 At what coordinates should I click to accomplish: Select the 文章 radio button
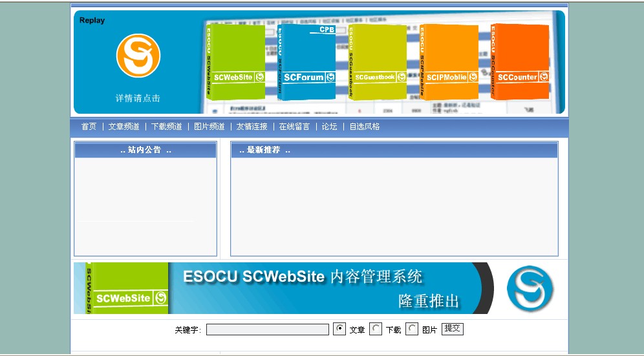tap(339, 328)
